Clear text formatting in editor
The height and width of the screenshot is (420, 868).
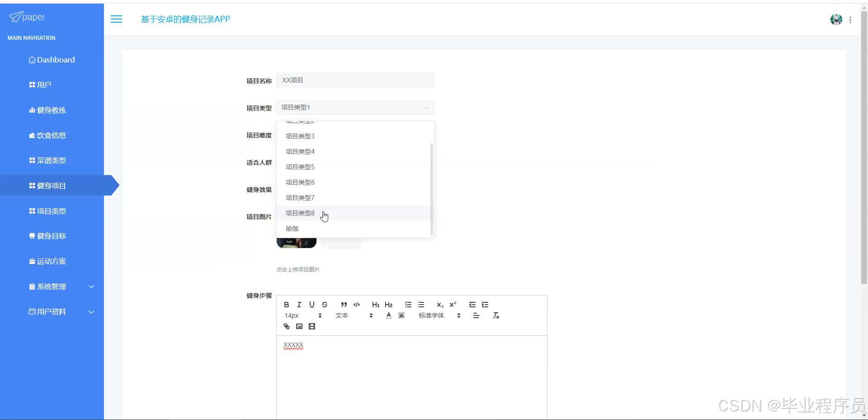[496, 315]
